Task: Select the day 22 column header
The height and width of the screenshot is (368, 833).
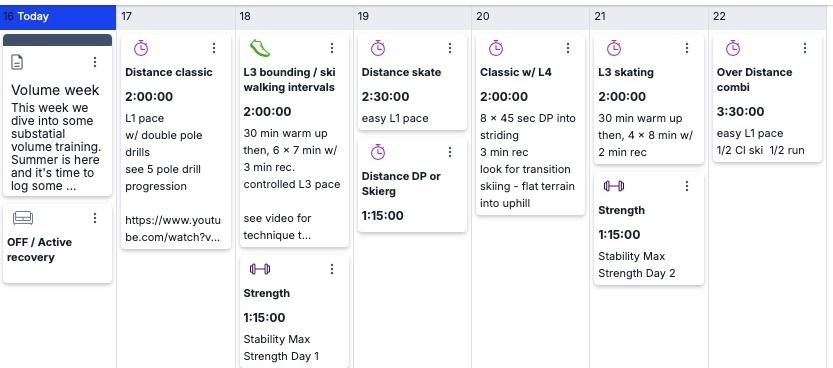Action: [x=770, y=17]
